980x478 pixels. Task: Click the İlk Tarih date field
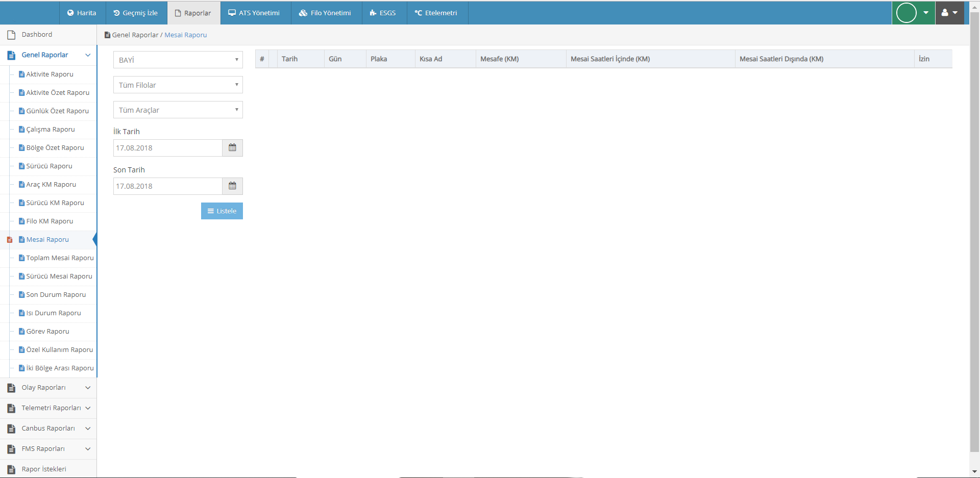[x=168, y=148]
